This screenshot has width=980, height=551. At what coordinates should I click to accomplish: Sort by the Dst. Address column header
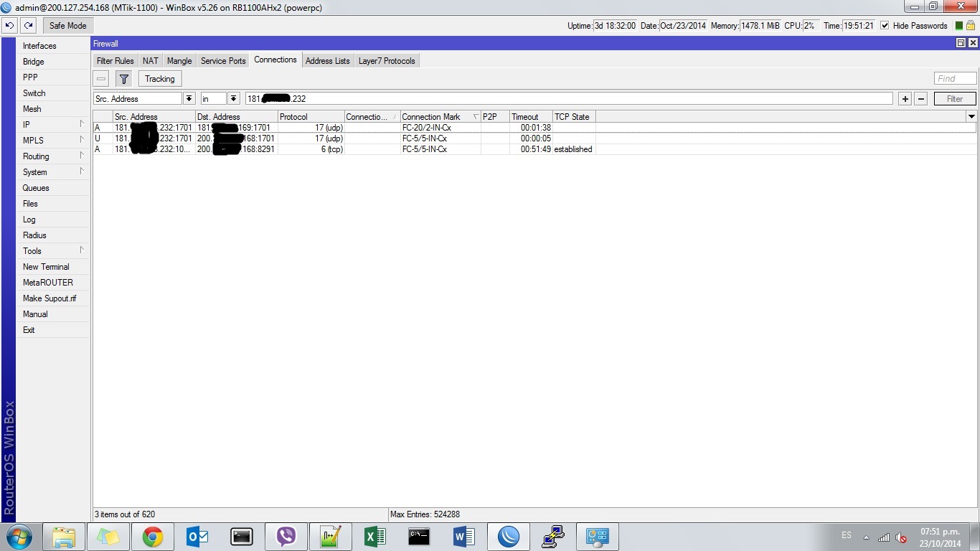236,117
